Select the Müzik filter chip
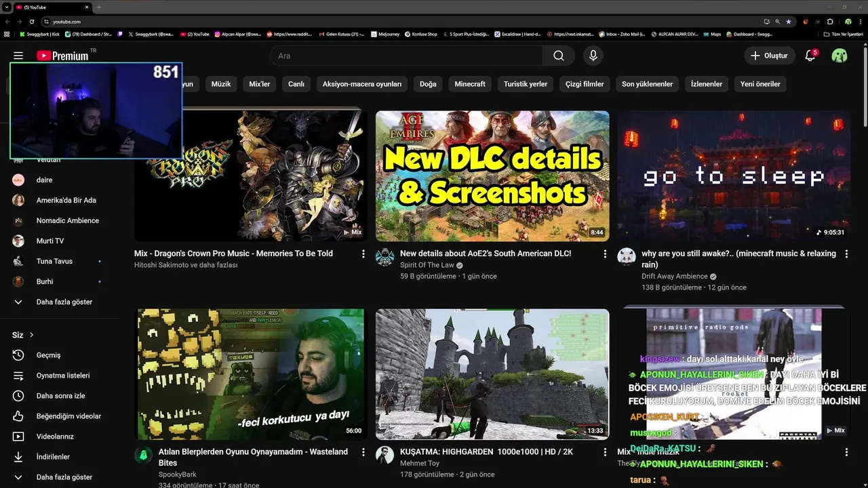 (x=221, y=84)
